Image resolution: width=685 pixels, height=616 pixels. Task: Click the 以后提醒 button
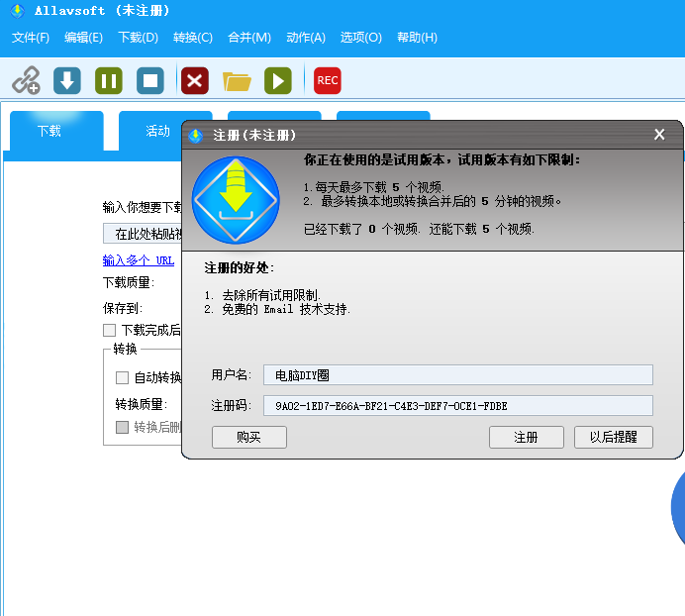(x=614, y=437)
